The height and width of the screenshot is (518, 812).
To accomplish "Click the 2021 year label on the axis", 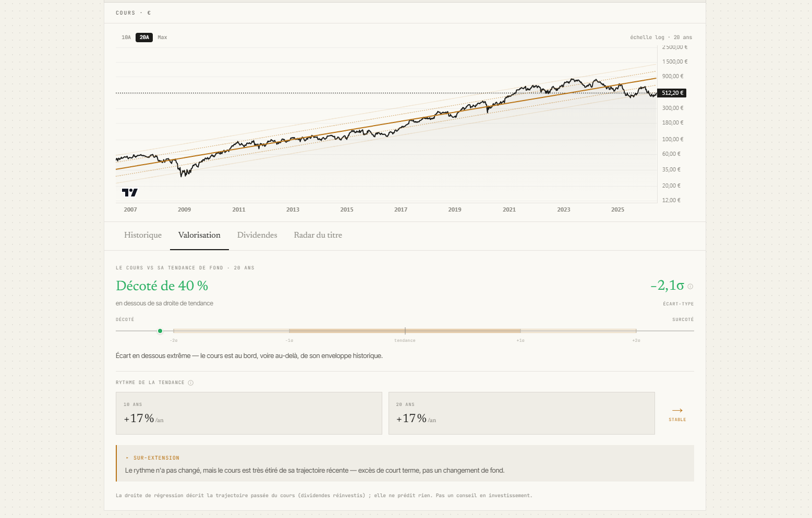I will point(509,209).
